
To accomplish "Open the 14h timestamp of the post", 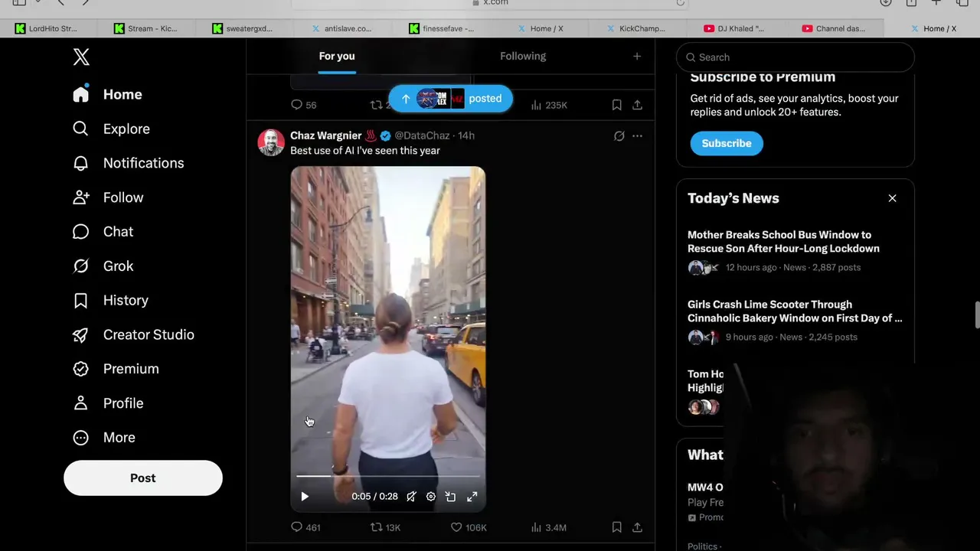I will pos(466,135).
